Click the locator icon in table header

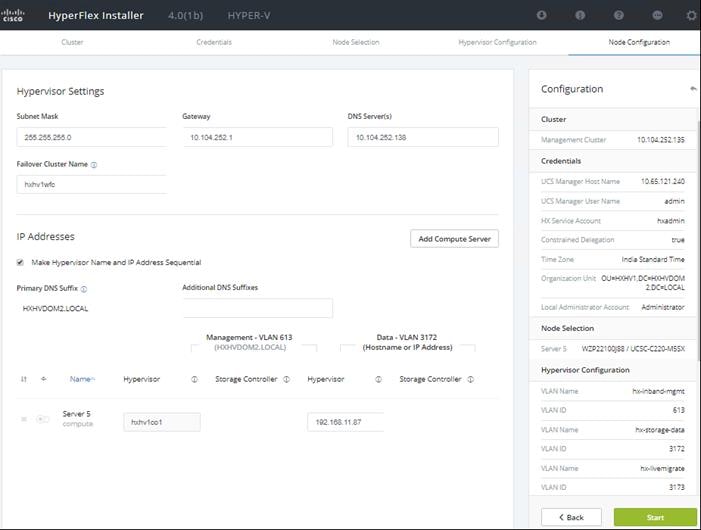tap(44, 379)
